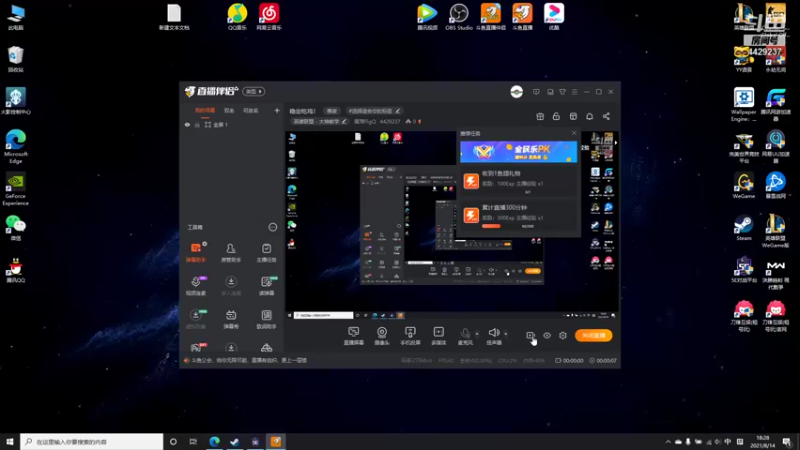
Task: Edit the stream tag selection field
Action: [x=374, y=111]
